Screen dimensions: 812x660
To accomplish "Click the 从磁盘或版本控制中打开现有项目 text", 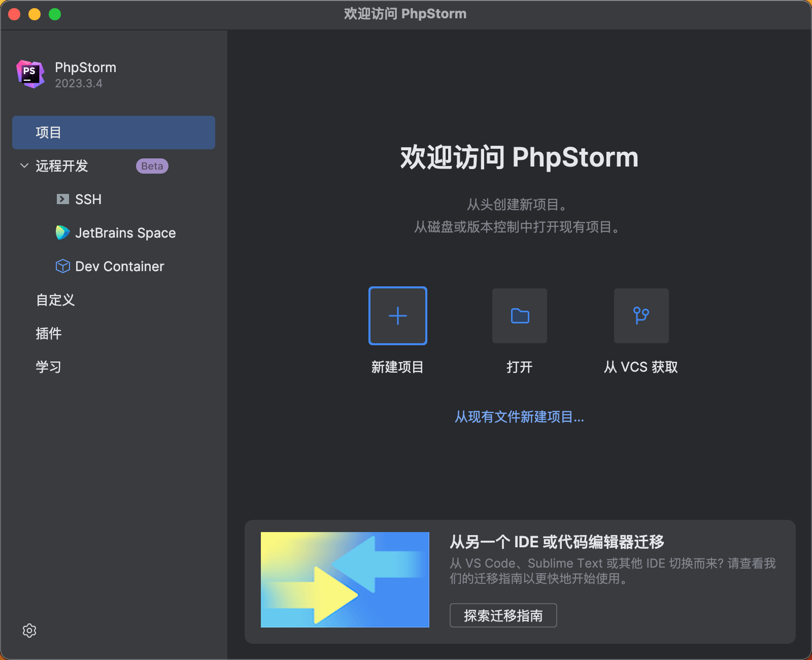I will [517, 227].
